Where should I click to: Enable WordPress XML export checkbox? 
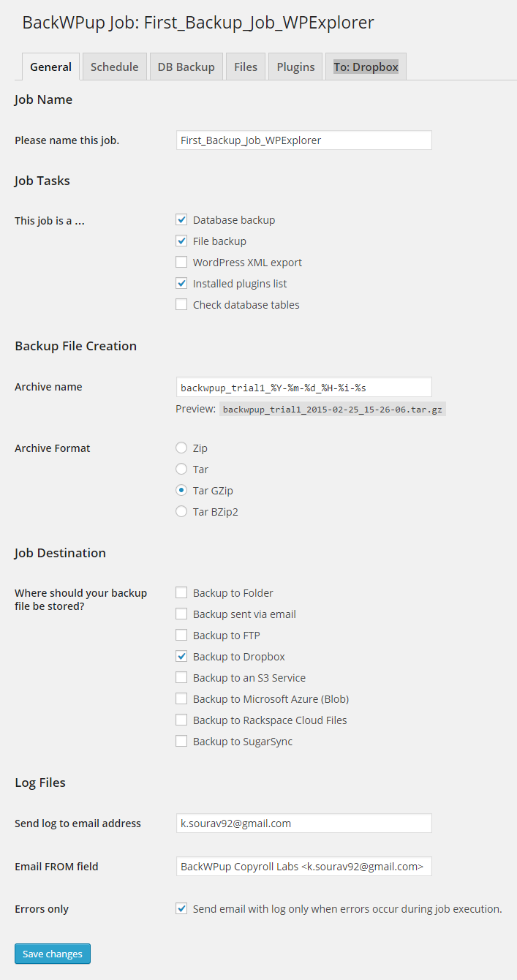(x=181, y=262)
